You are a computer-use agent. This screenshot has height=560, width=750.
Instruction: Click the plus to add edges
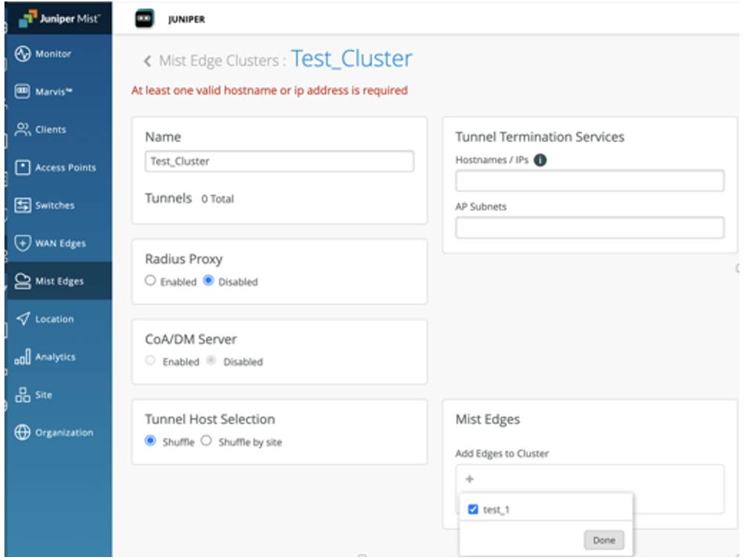click(469, 479)
